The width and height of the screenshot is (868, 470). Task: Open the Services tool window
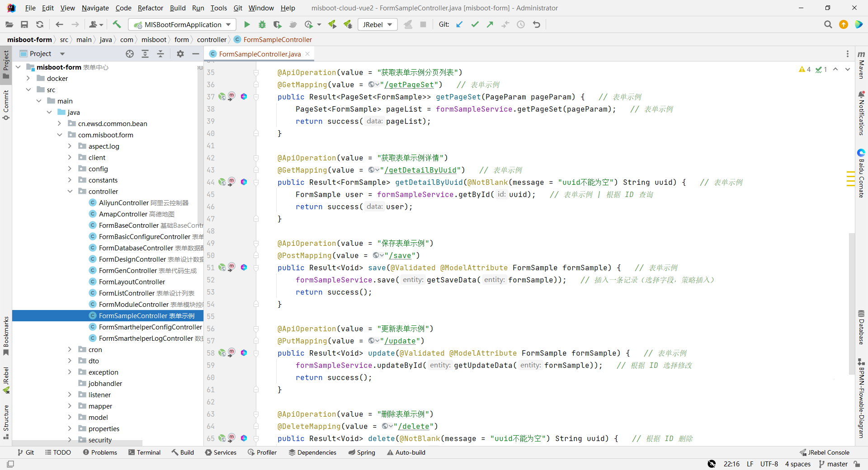point(221,452)
